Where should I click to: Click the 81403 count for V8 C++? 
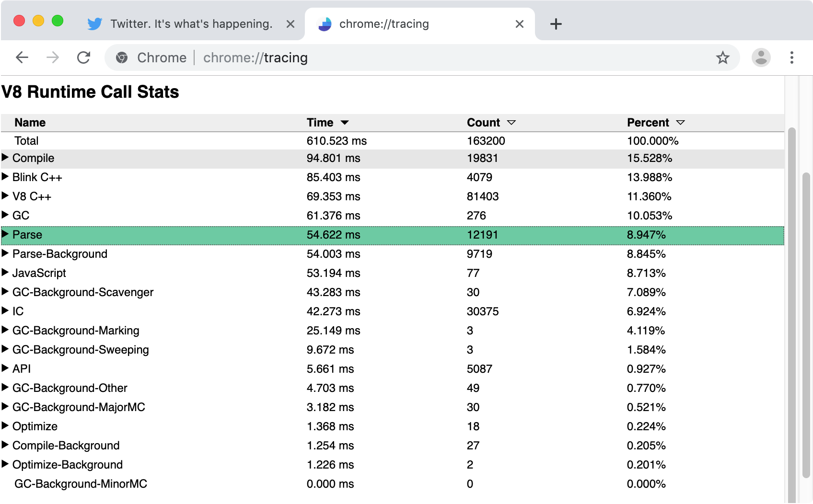pos(483,196)
